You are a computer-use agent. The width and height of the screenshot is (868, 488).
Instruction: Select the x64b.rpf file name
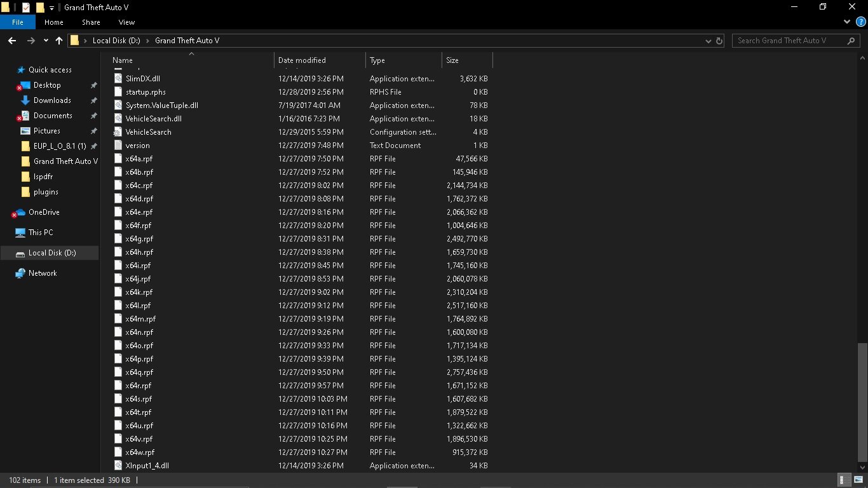[x=139, y=172]
